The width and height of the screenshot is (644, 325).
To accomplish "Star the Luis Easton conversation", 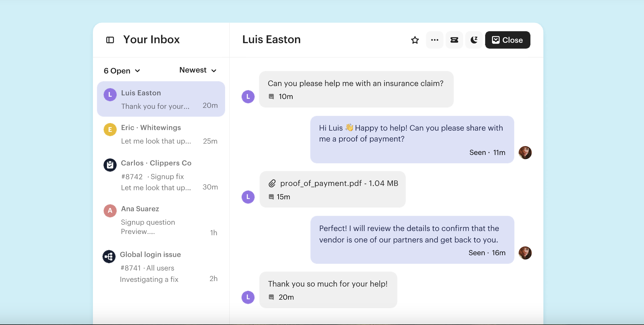I will pyautogui.click(x=415, y=40).
